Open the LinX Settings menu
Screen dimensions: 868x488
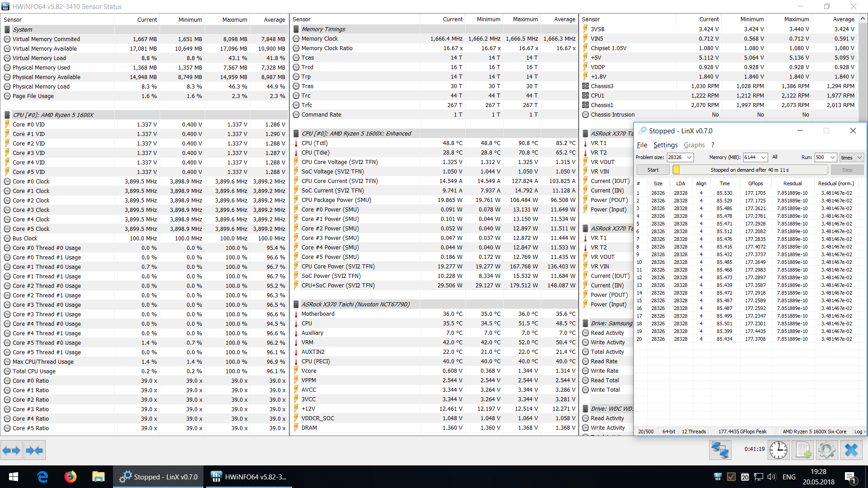(x=665, y=145)
